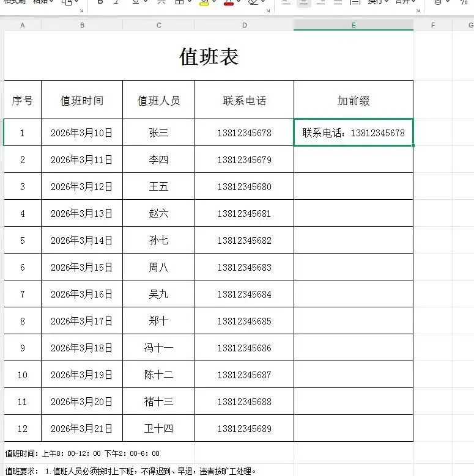The height and width of the screenshot is (476, 474).
Task: Select the name cell 周八
Action: (x=158, y=267)
